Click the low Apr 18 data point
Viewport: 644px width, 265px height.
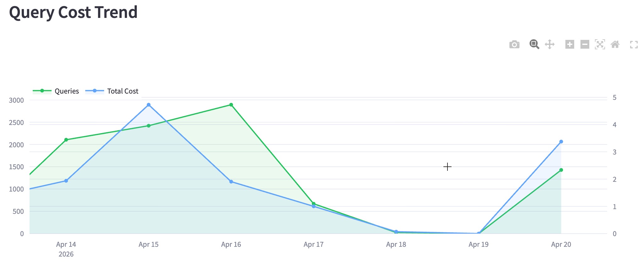(x=396, y=231)
